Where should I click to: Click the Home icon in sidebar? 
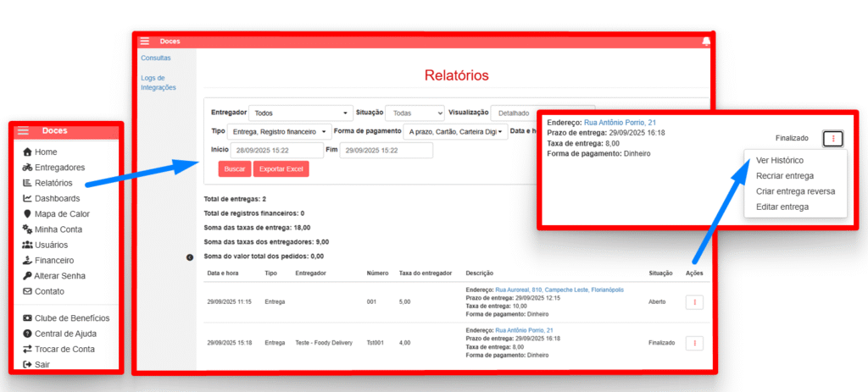pos(27,152)
